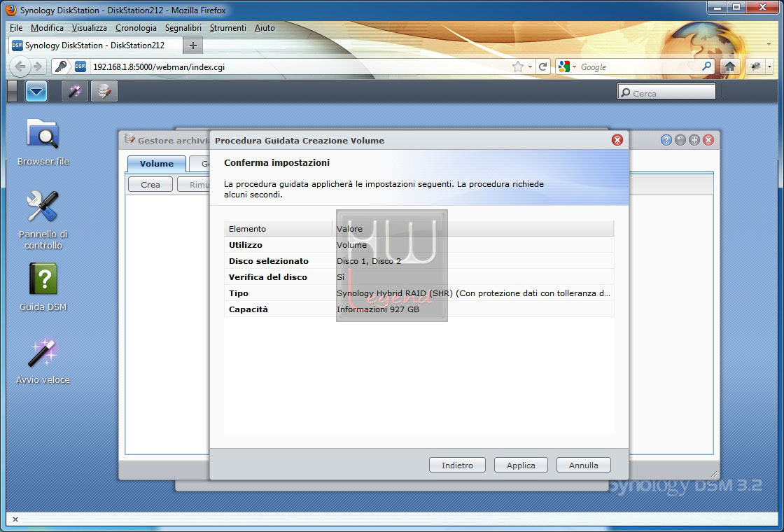Click the Valore column header
Image resolution: width=784 pixels, height=532 pixels.
473,228
